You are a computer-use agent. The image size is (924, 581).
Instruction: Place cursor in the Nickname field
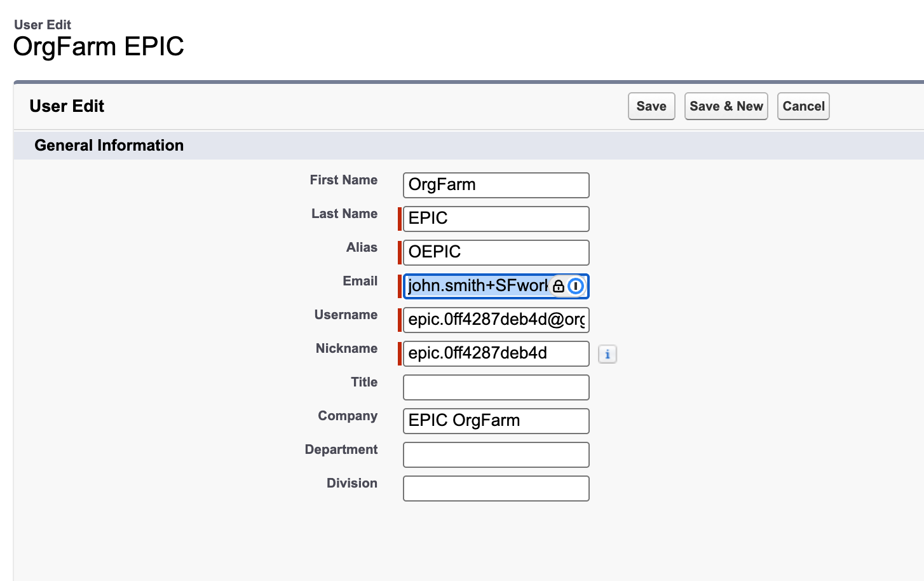496,353
